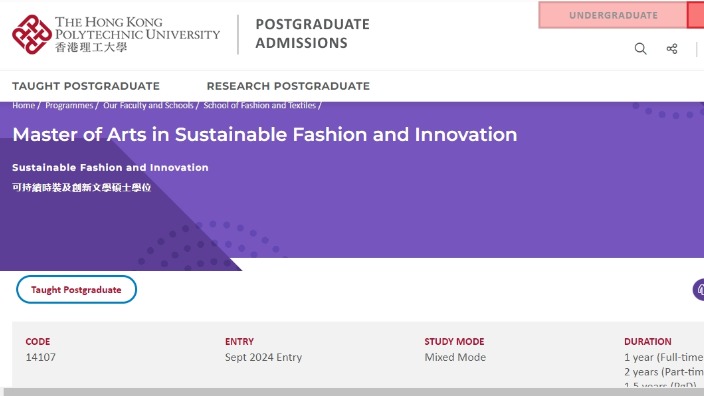The image size is (704, 396).
Task: Click the Postgraduate Admissions title
Action: click(312, 33)
